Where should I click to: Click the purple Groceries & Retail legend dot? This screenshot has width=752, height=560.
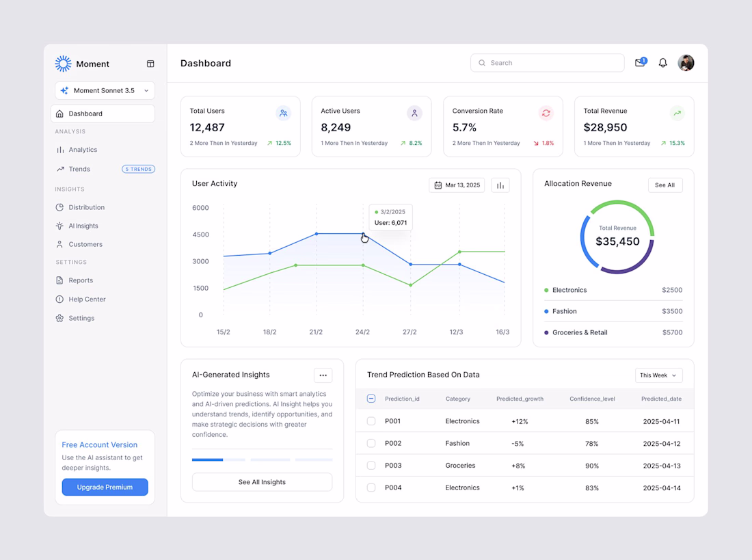point(546,332)
